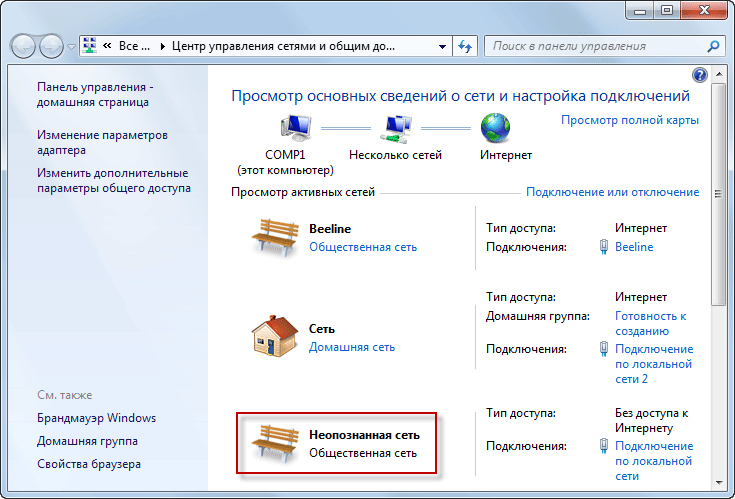Click the Центр управления сетями breadcrumb
Image resolution: width=735 pixels, height=499 pixels.
(283, 46)
